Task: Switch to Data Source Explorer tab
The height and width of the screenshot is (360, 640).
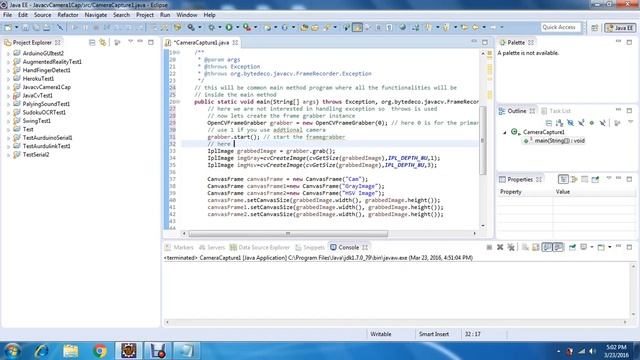Action: point(260,247)
